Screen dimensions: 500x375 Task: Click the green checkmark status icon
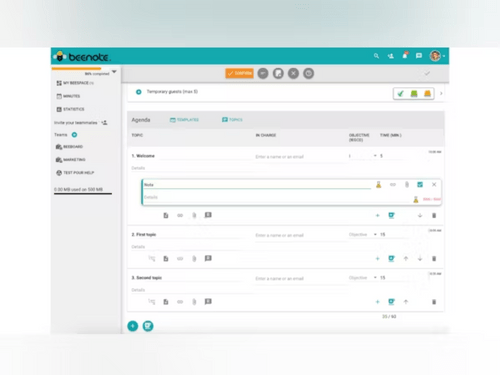[x=400, y=94]
